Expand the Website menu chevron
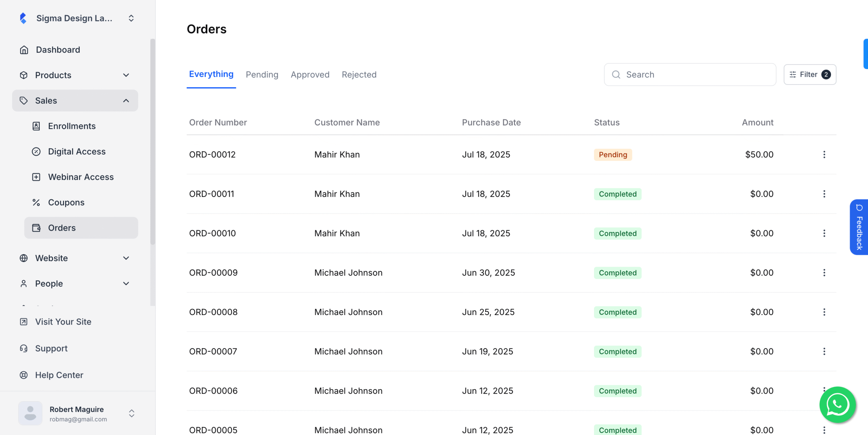Viewport: 868px width, 435px height. click(x=126, y=258)
